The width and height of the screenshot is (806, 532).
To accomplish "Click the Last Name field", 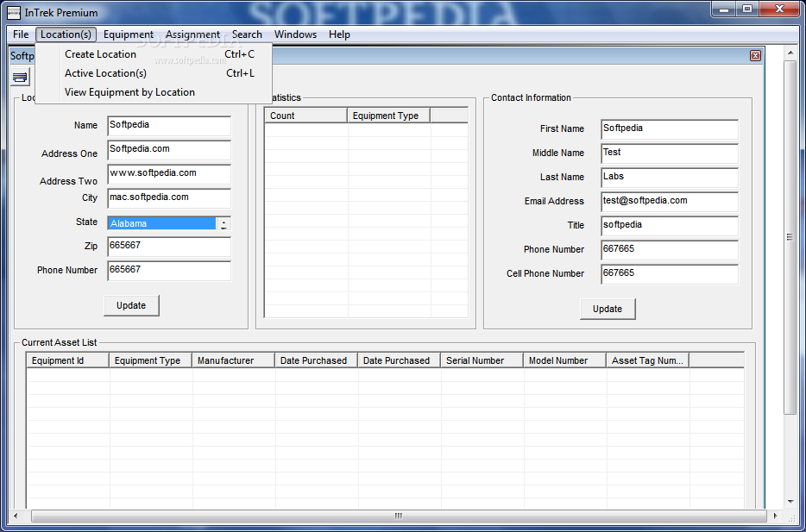I will coord(670,178).
